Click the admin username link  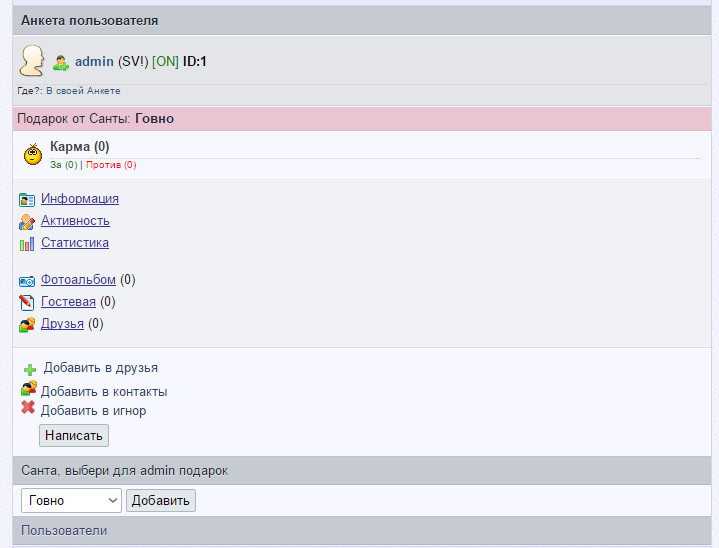pyautogui.click(x=94, y=62)
